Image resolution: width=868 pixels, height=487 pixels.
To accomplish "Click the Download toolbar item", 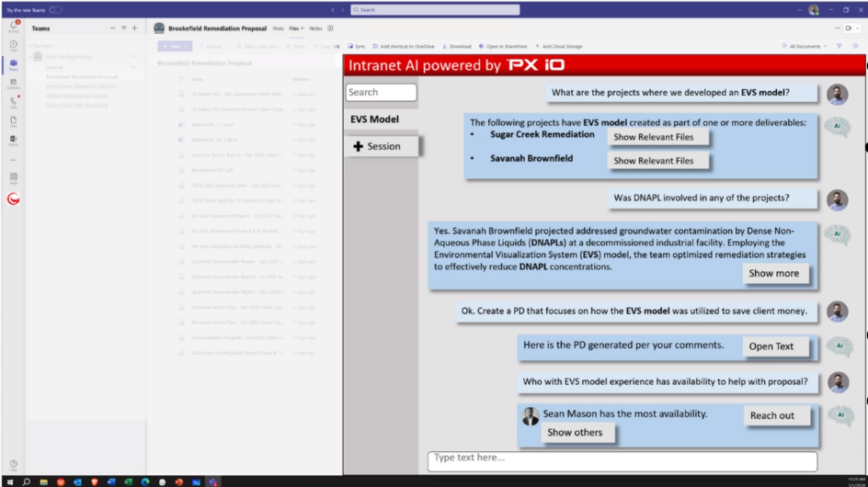I will coord(457,47).
